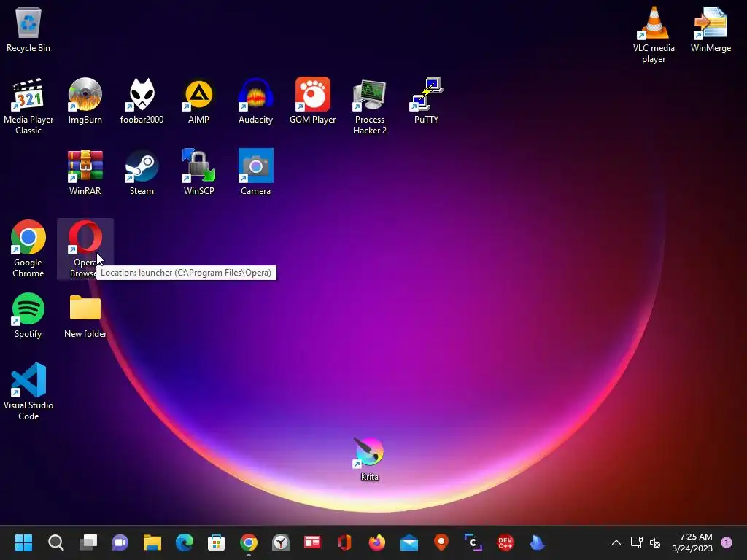Select the ImgBurn desktop icon
This screenshot has width=747, height=560.
tap(85, 101)
